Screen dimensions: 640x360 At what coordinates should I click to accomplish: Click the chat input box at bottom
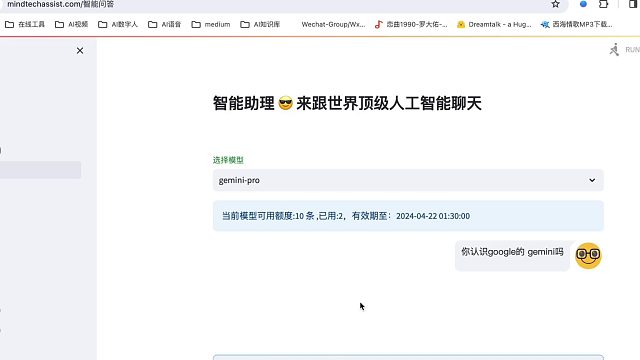pyautogui.click(x=408, y=357)
